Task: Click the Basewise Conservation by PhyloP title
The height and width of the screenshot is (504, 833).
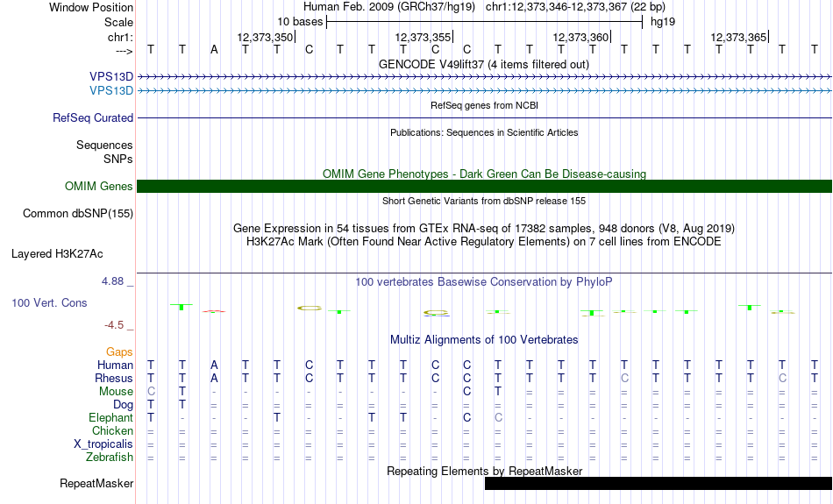Action: pos(484,282)
